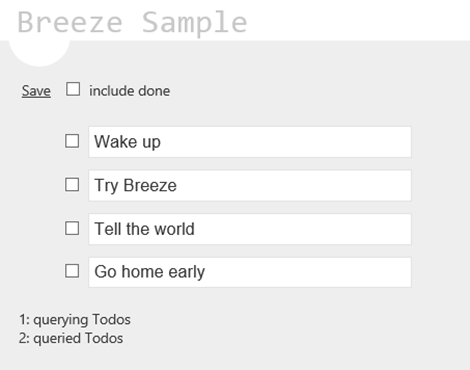The image size is (470, 370).
Task: Mark Wake up todo as done
Action: pos(72,141)
